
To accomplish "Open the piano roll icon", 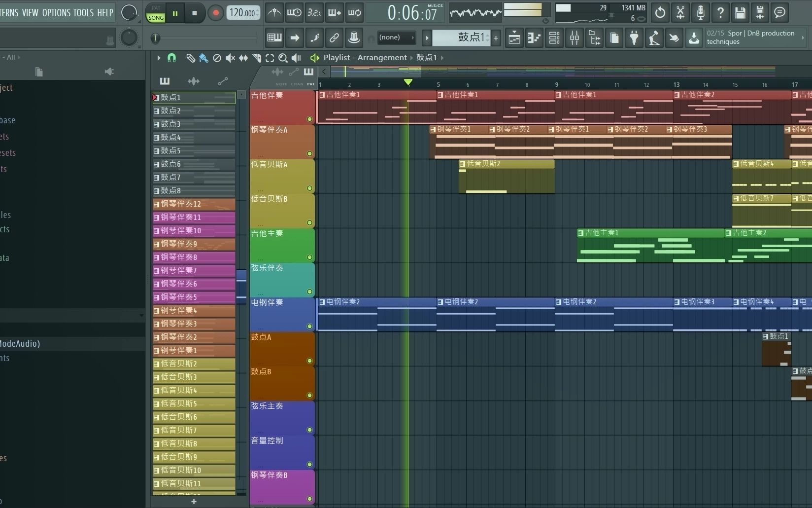I will point(534,37).
